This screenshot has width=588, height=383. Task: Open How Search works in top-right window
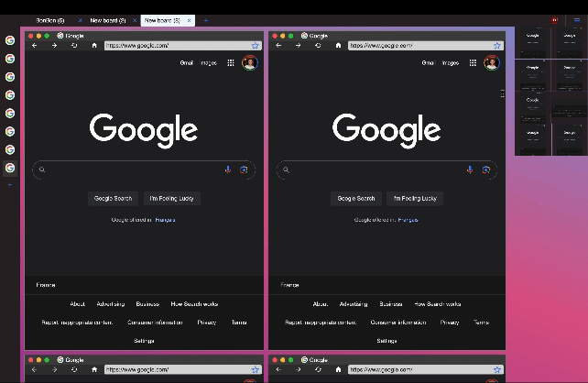click(x=437, y=304)
